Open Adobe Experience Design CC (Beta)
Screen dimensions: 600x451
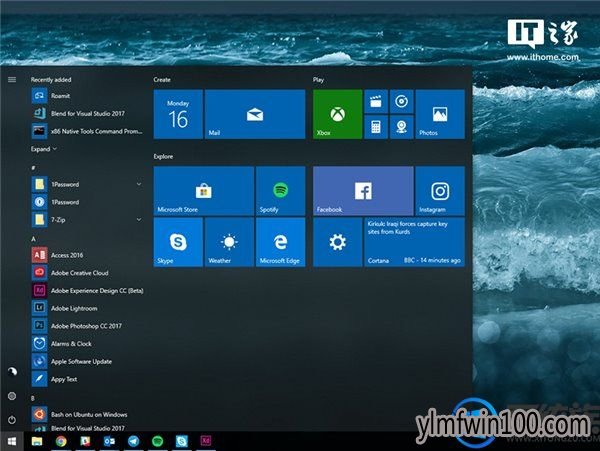[87, 290]
